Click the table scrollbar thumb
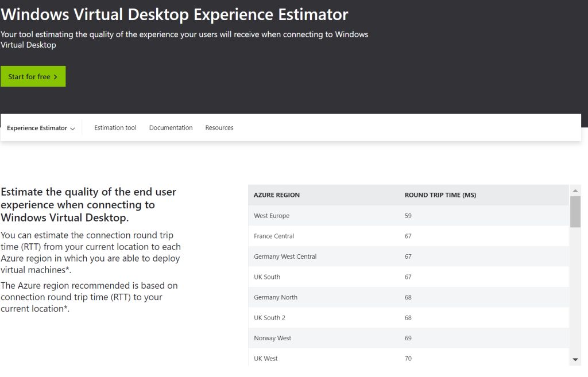This screenshot has height=377, width=588. [575, 212]
